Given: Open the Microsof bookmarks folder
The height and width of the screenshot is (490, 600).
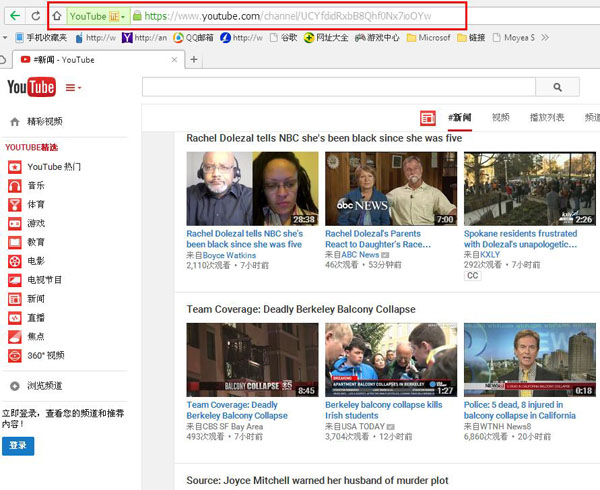Looking at the screenshot, I should pos(429,37).
